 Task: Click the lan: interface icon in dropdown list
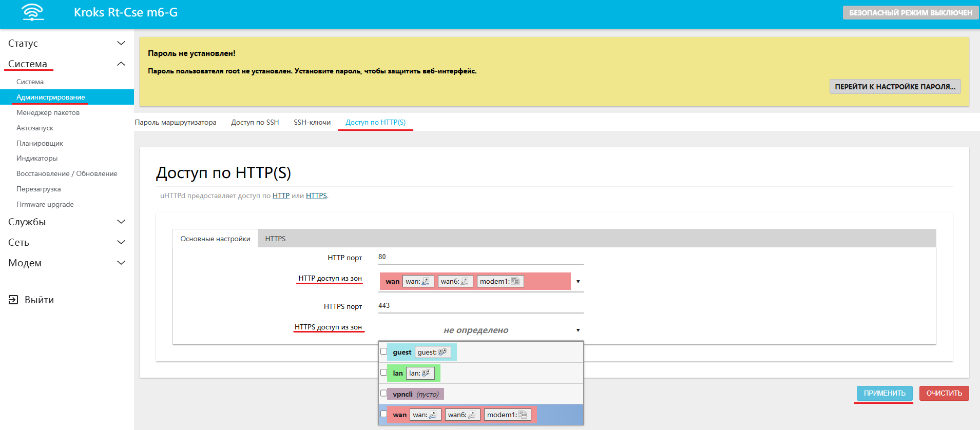coord(426,373)
